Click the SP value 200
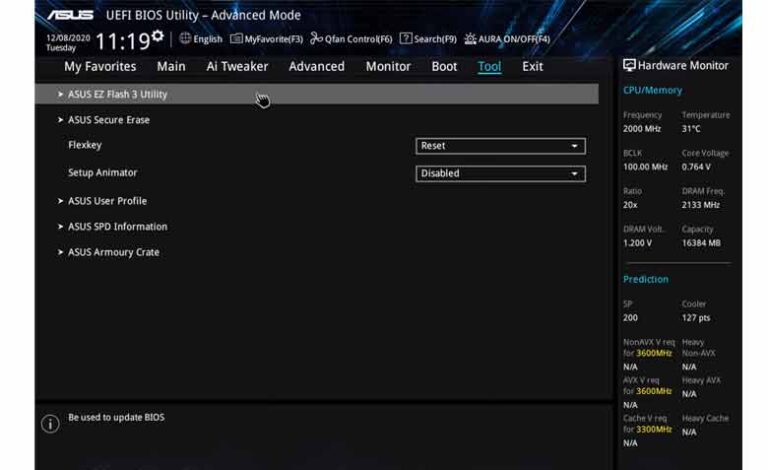The height and width of the screenshot is (470, 768). pos(630,318)
